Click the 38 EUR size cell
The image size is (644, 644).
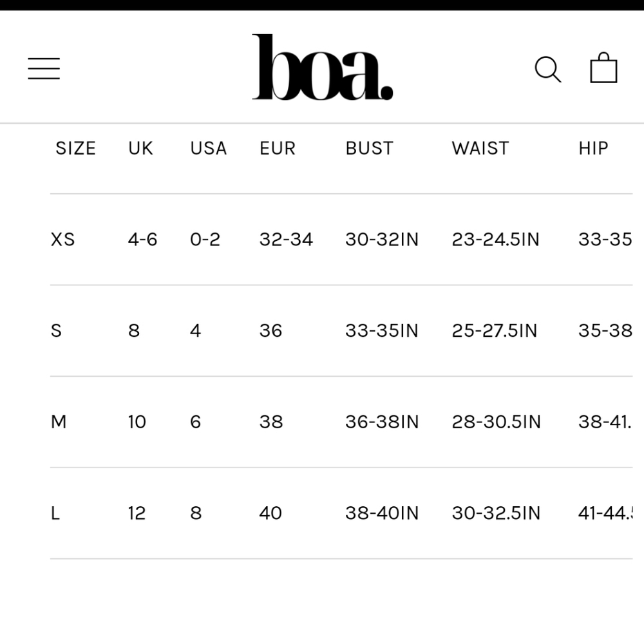click(x=271, y=422)
